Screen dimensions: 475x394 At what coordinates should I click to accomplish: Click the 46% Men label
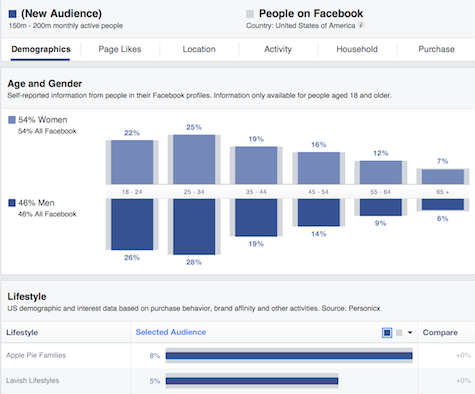36,203
